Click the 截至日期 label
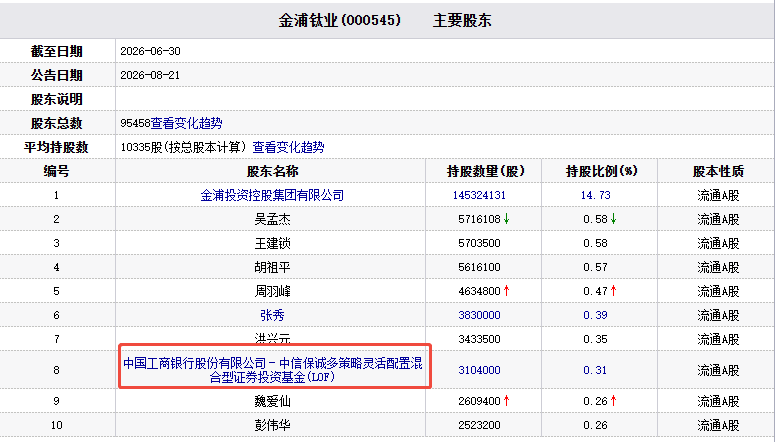 click(x=56, y=51)
